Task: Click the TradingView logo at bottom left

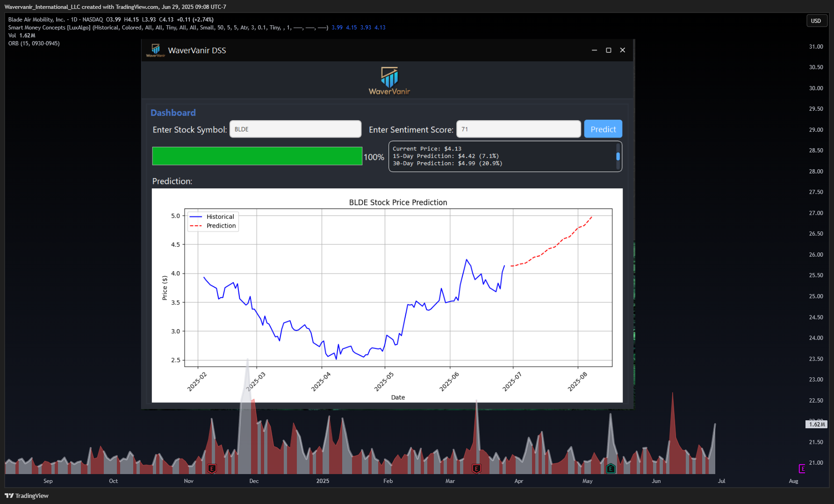Action: (x=27, y=496)
